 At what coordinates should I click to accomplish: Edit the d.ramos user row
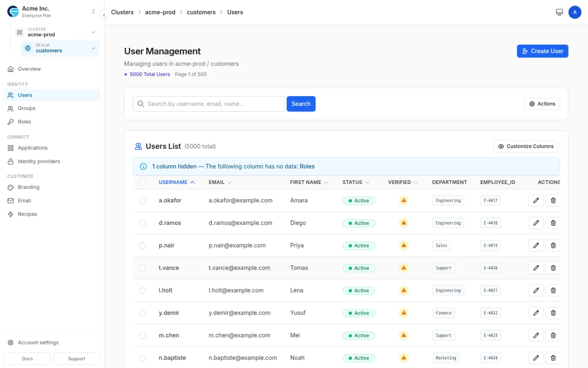536,223
